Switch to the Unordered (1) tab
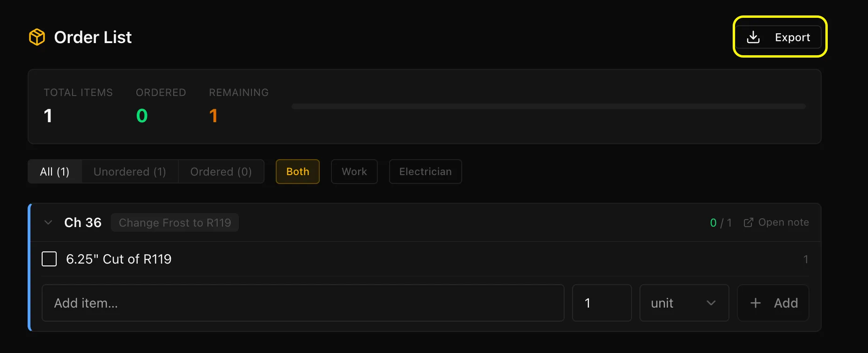Image resolution: width=868 pixels, height=353 pixels. coord(130,172)
